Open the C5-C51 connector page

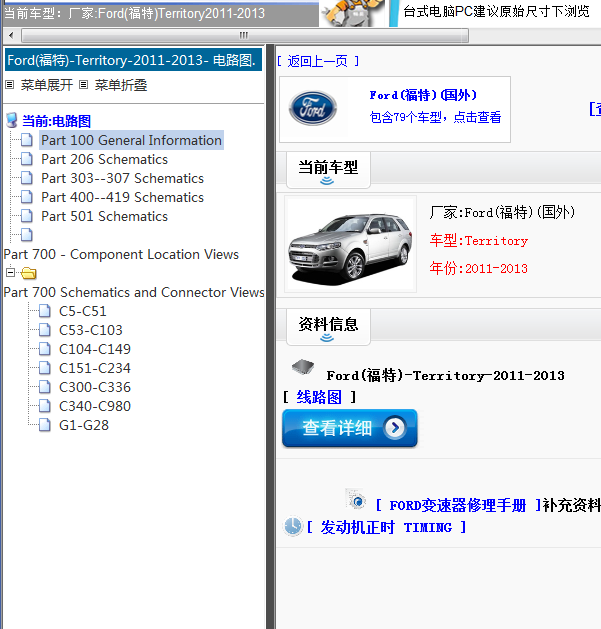[x=83, y=311]
